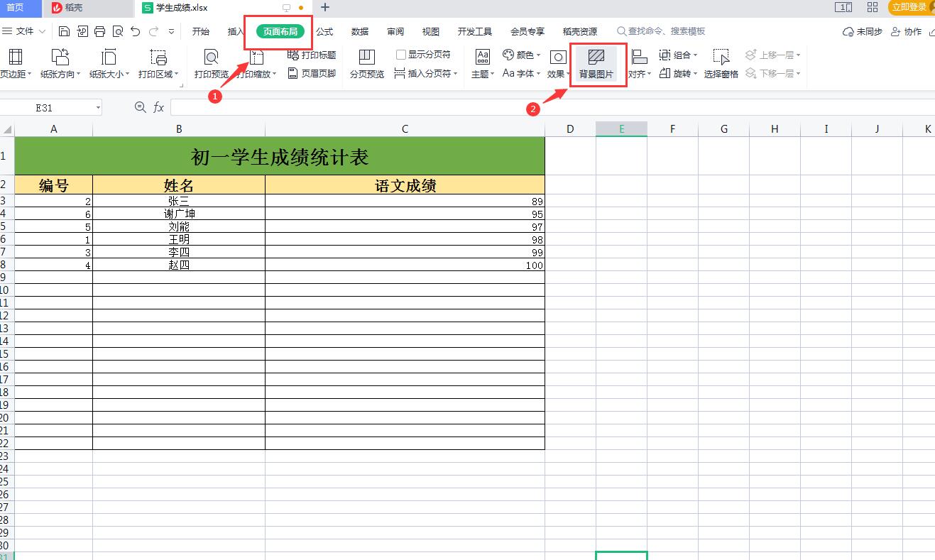Screen dimensions: 935x560
Task: Click the save icon in quick access toolbar
Action: 65,31
